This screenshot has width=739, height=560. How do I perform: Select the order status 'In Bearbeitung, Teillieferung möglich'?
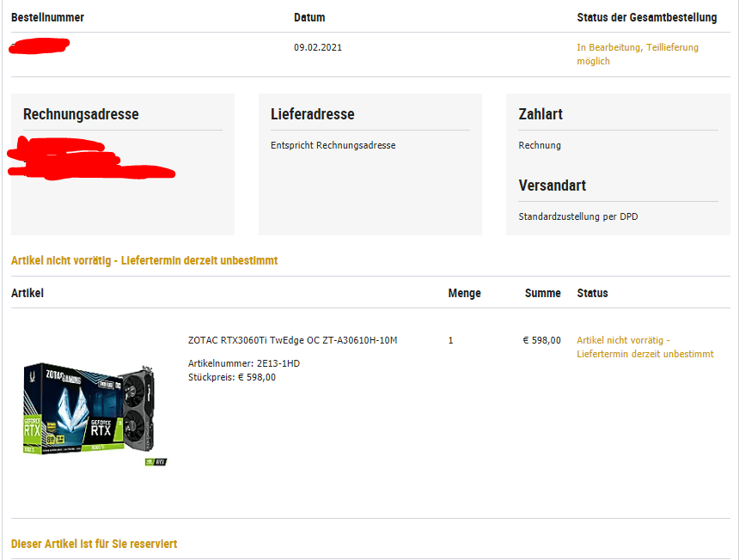pos(638,54)
